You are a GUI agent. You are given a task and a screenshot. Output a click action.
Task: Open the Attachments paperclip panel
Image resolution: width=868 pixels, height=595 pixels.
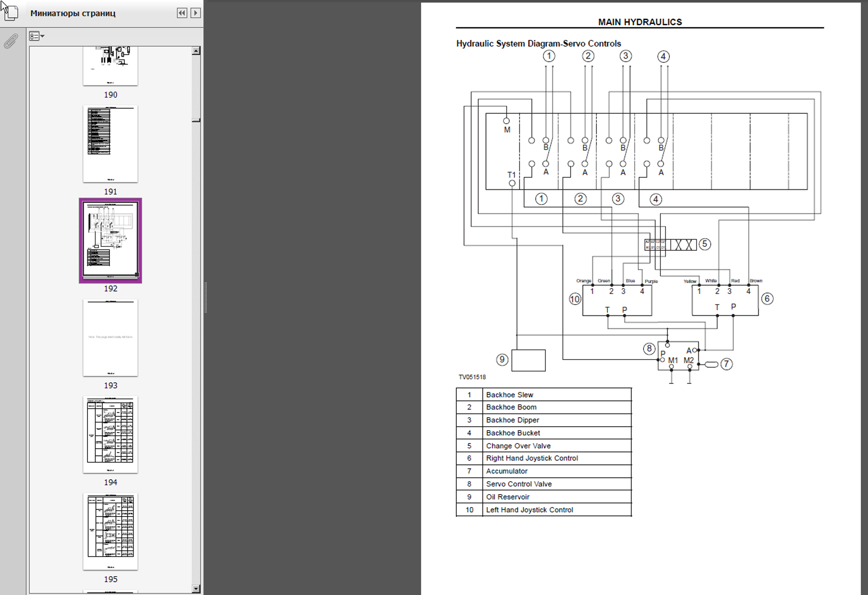click(x=10, y=41)
